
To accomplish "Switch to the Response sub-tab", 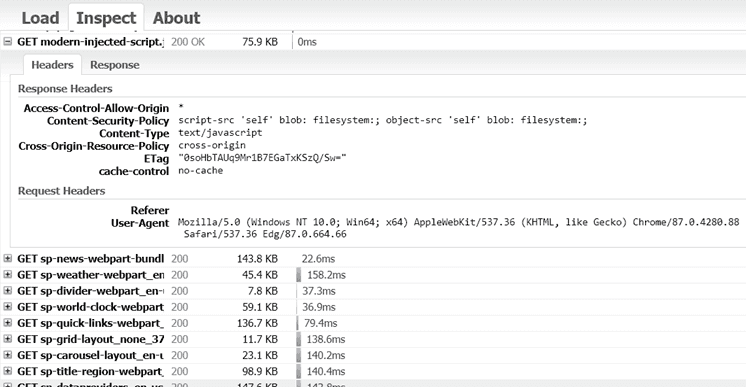I will point(115,65).
